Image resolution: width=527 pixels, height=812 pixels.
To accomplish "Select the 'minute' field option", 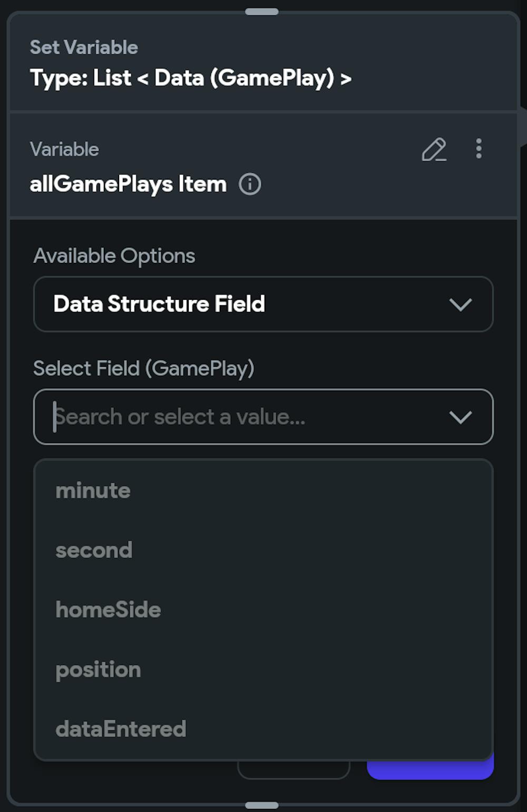I will (x=93, y=491).
